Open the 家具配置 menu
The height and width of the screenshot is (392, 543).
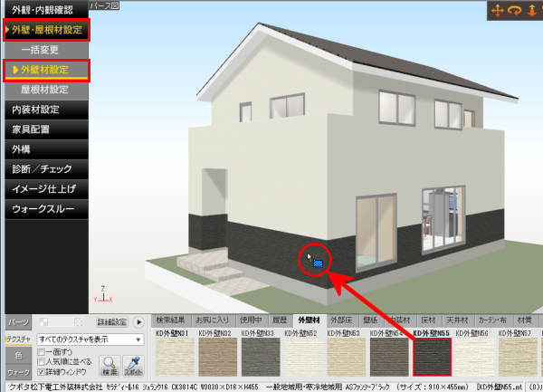[x=47, y=129]
